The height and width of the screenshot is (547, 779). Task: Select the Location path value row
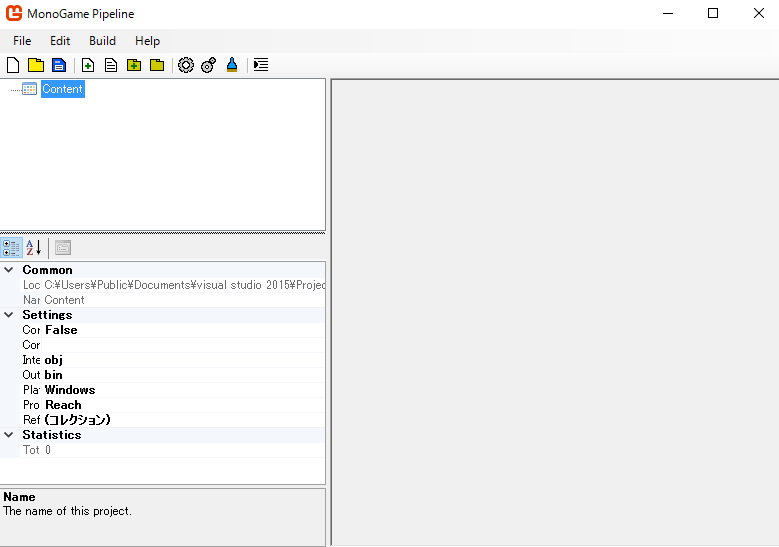pyautogui.click(x=173, y=285)
